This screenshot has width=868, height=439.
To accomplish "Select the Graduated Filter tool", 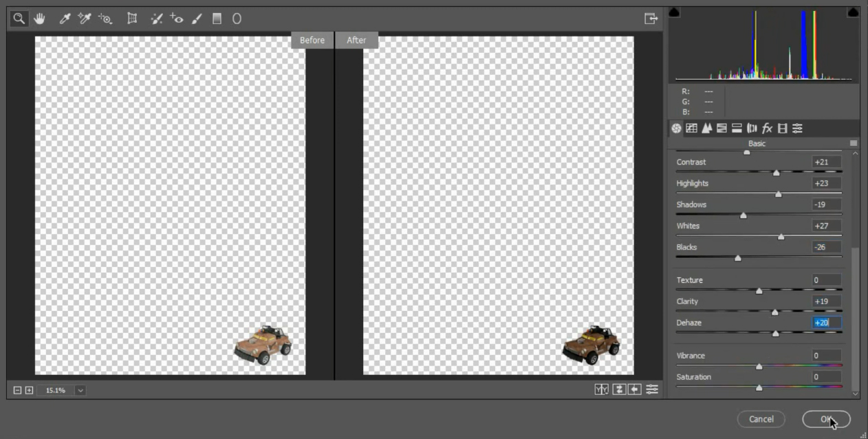I will click(217, 19).
